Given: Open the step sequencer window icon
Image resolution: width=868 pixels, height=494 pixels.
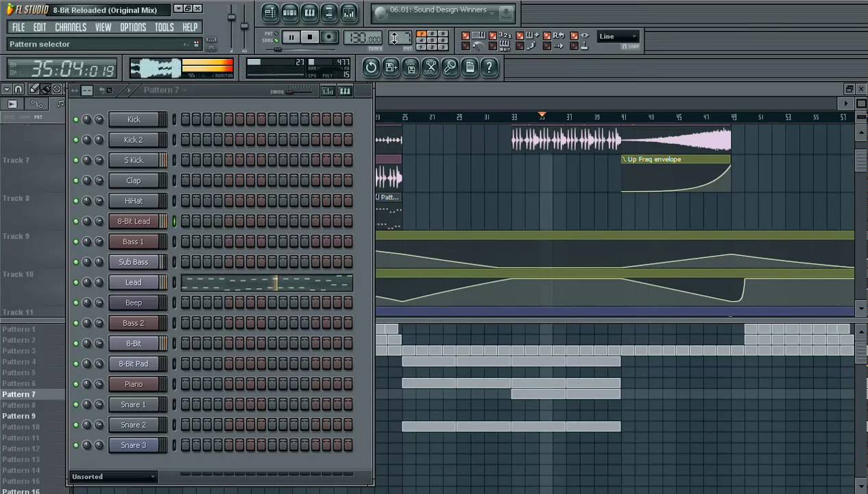Looking at the screenshot, I should [289, 12].
